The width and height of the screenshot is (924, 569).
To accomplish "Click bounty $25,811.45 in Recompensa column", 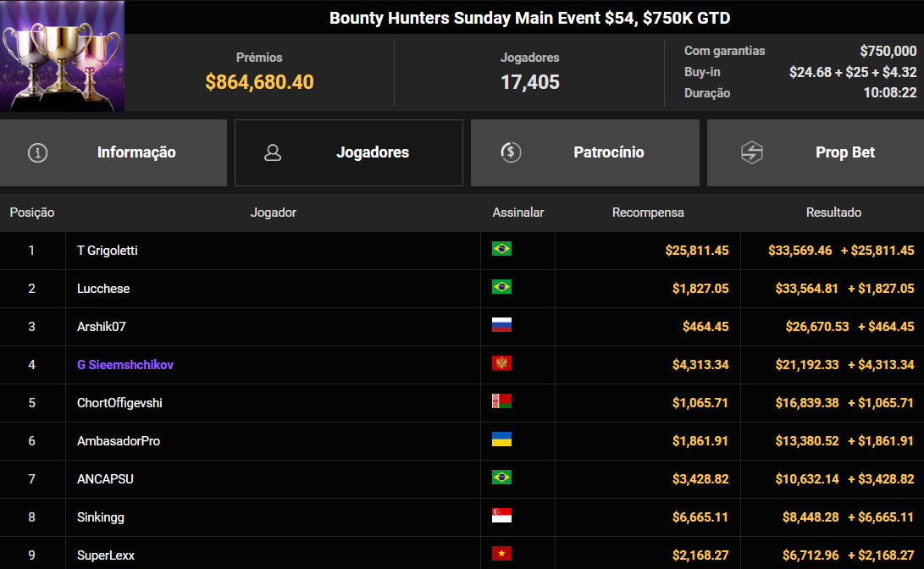I will (x=697, y=251).
